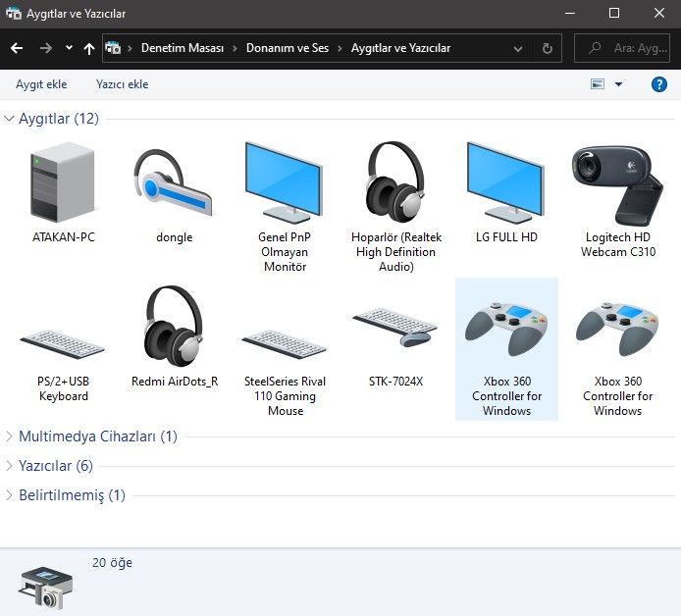The height and width of the screenshot is (616, 681).
Task: Navigate to Denetim Masası breadcrumb
Action: click(x=183, y=48)
